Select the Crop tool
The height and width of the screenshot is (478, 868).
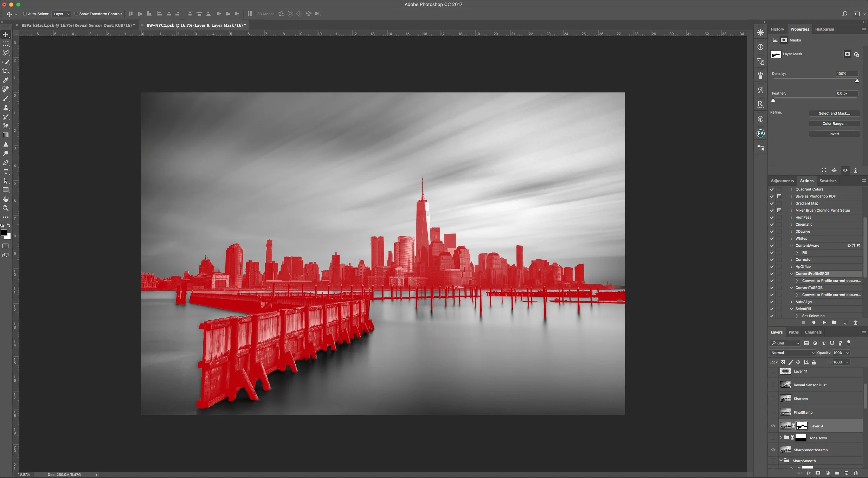[6, 71]
